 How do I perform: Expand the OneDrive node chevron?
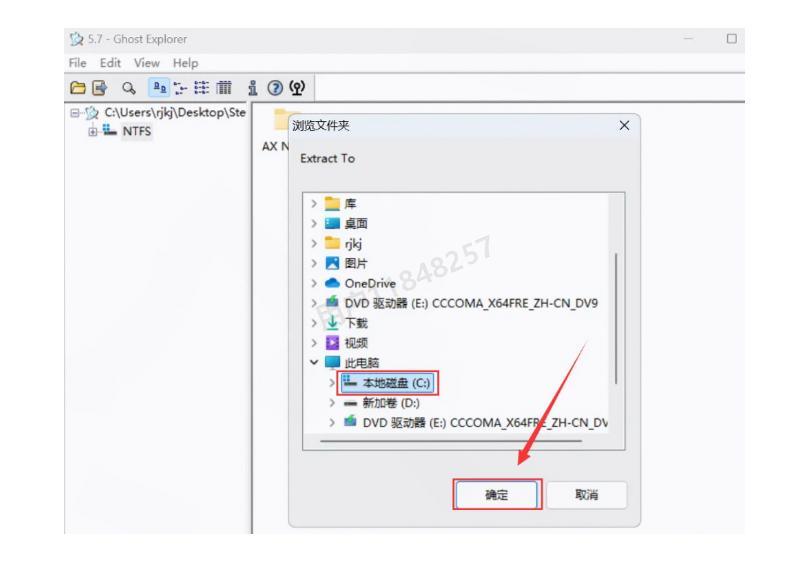(x=314, y=283)
